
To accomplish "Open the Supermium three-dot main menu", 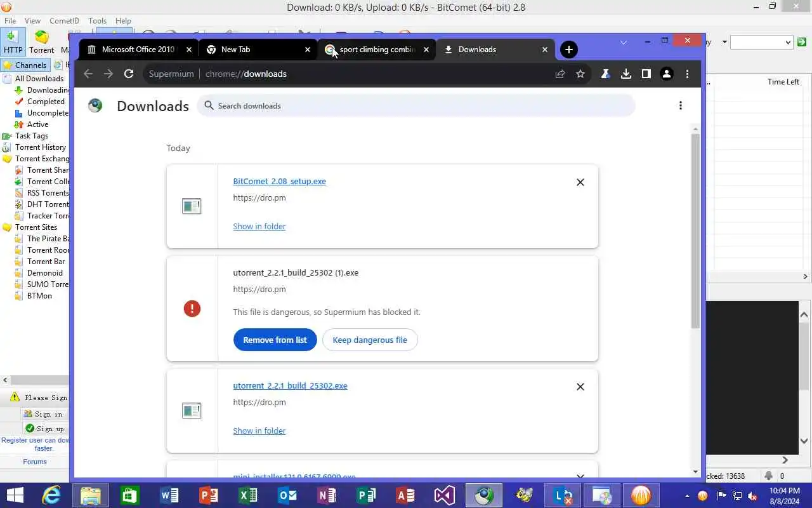I will coord(687,74).
